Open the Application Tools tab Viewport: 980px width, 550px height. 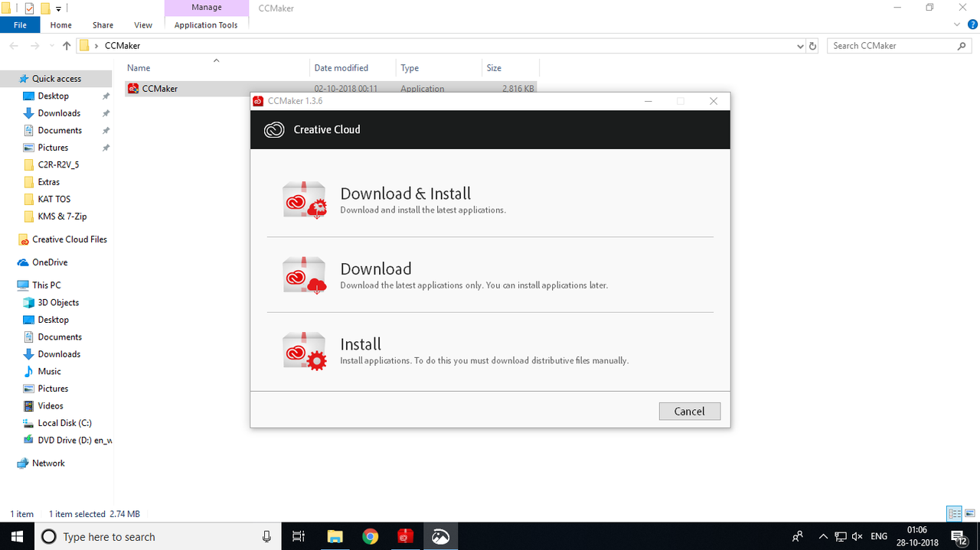pyautogui.click(x=206, y=24)
